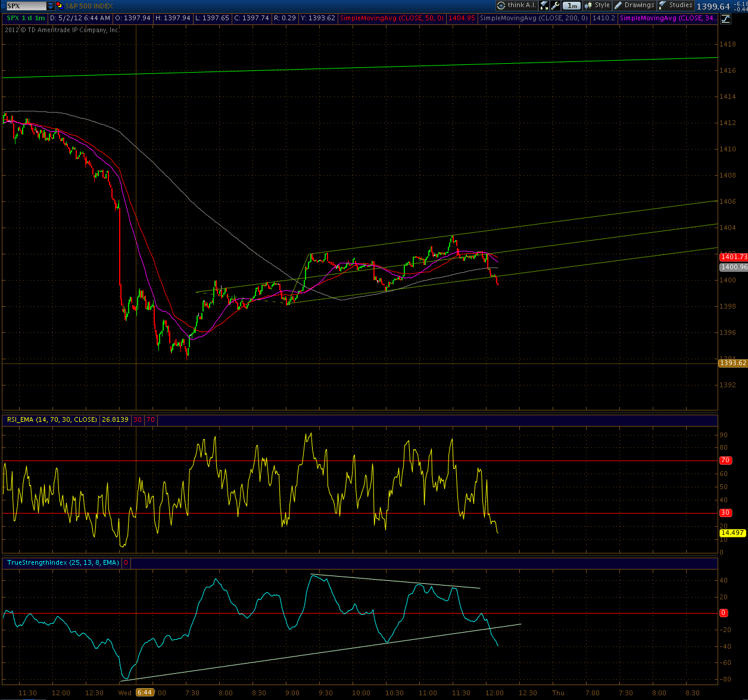Select the magenta SimpleMovingAvg (CLOSE, 34.. label
The width and height of the screenshot is (748, 700).
click(x=669, y=18)
